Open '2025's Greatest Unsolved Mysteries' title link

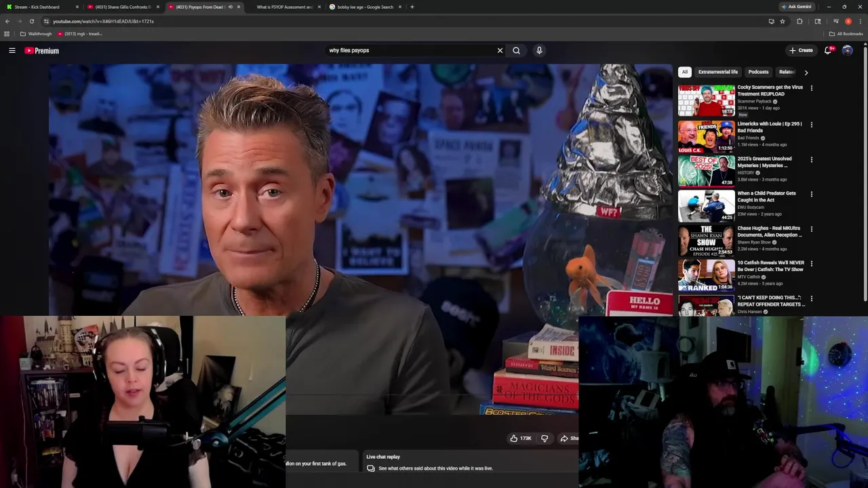[x=764, y=162]
